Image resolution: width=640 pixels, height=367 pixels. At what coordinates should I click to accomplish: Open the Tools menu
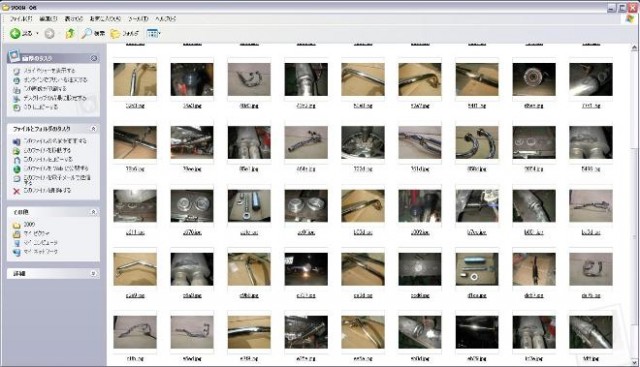[x=138, y=19]
